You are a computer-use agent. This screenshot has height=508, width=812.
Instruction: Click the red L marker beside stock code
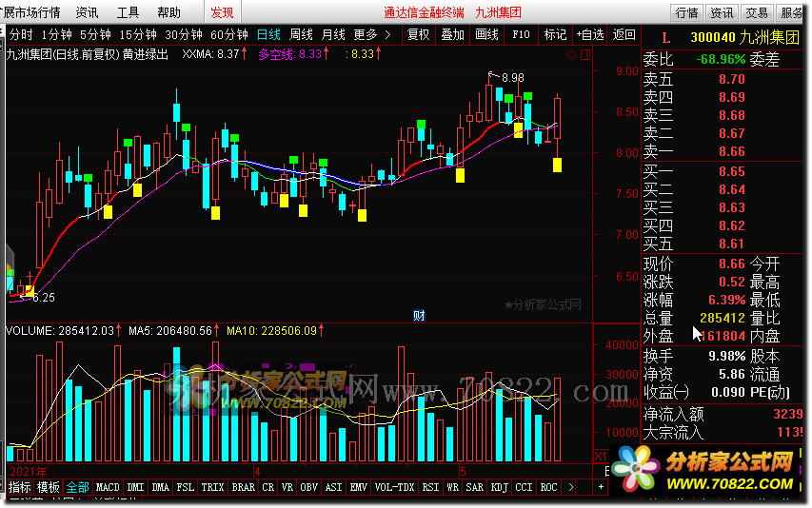point(666,38)
